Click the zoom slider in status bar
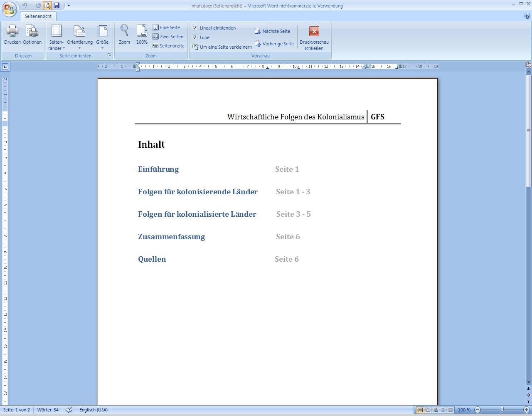The width and height of the screenshot is (532, 416). pos(502,410)
